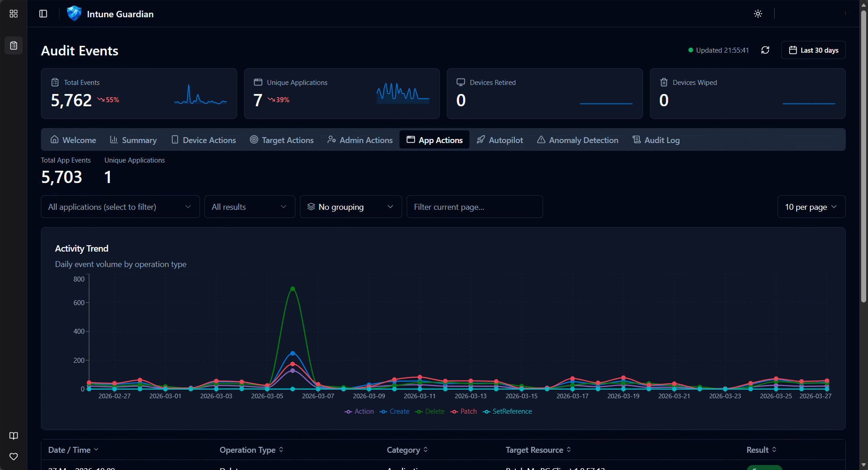This screenshot has width=868, height=470.
Task: Click the dashboard grid icon in sidebar
Action: pos(14,14)
